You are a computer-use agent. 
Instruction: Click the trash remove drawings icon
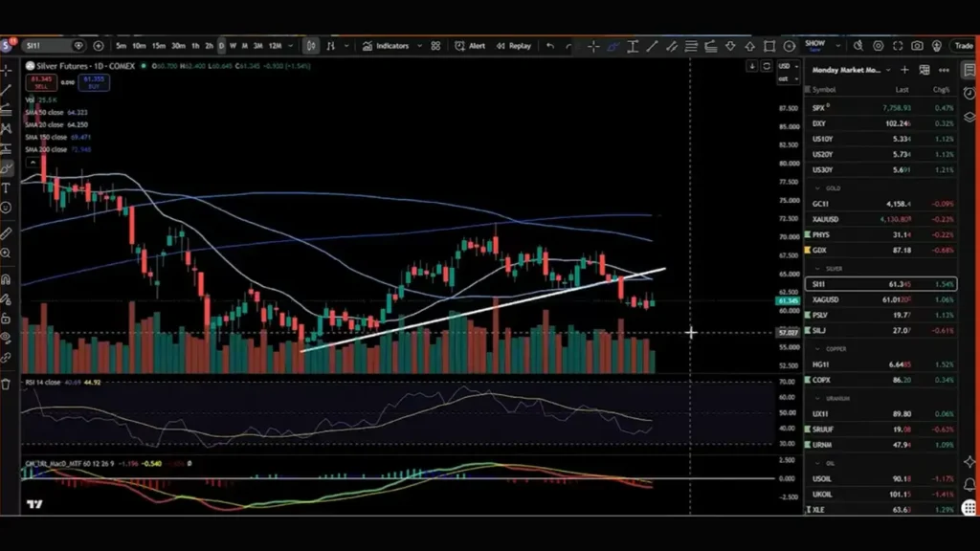coord(7,385)
